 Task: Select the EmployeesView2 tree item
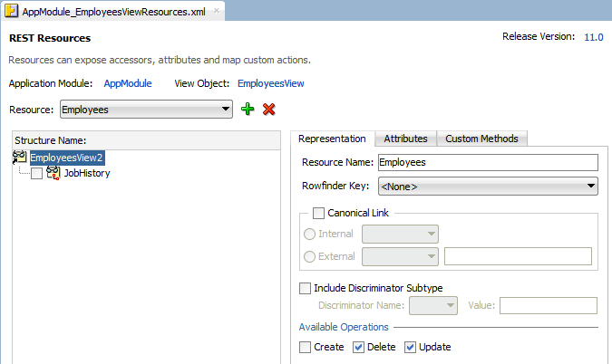tap(67, 158)
